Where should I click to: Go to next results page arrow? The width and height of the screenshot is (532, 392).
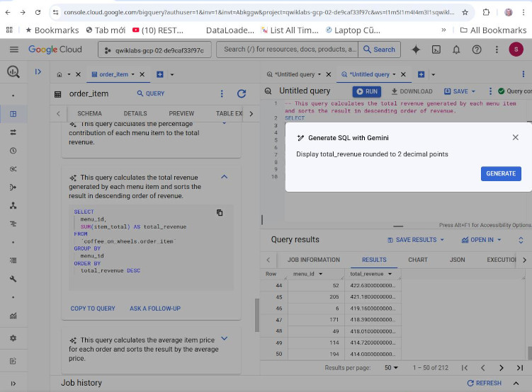tap(502, 368)
